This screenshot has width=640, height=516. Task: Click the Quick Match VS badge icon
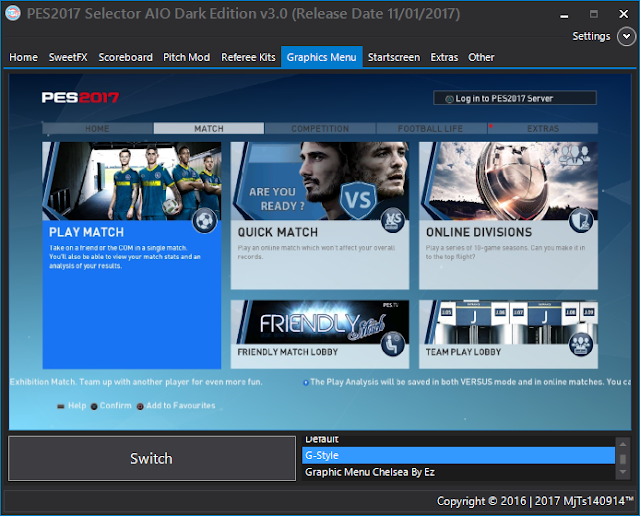coord(393,221)
